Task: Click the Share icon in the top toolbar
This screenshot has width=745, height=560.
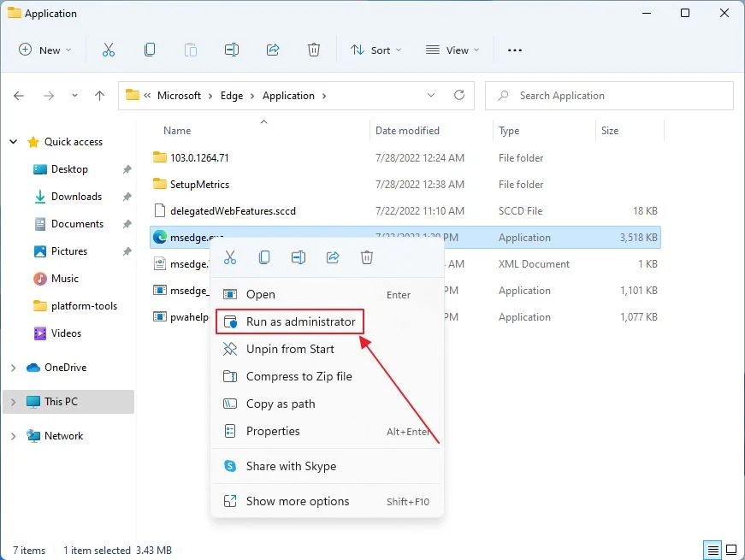Action: tap(273, 50)
